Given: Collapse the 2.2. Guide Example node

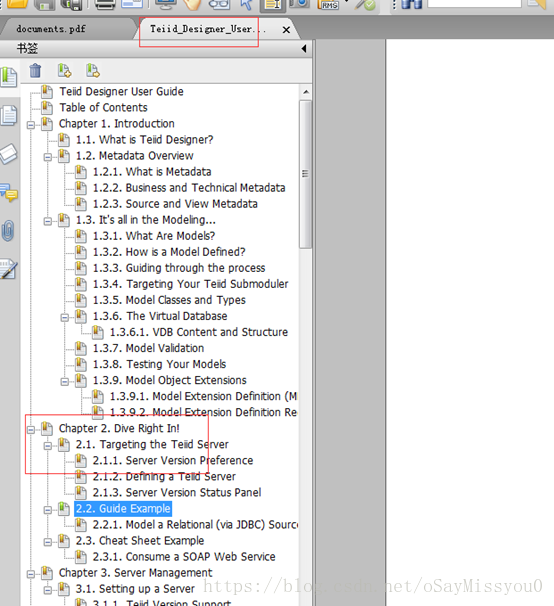Looking at the screenshot, I should click(48, 510).
